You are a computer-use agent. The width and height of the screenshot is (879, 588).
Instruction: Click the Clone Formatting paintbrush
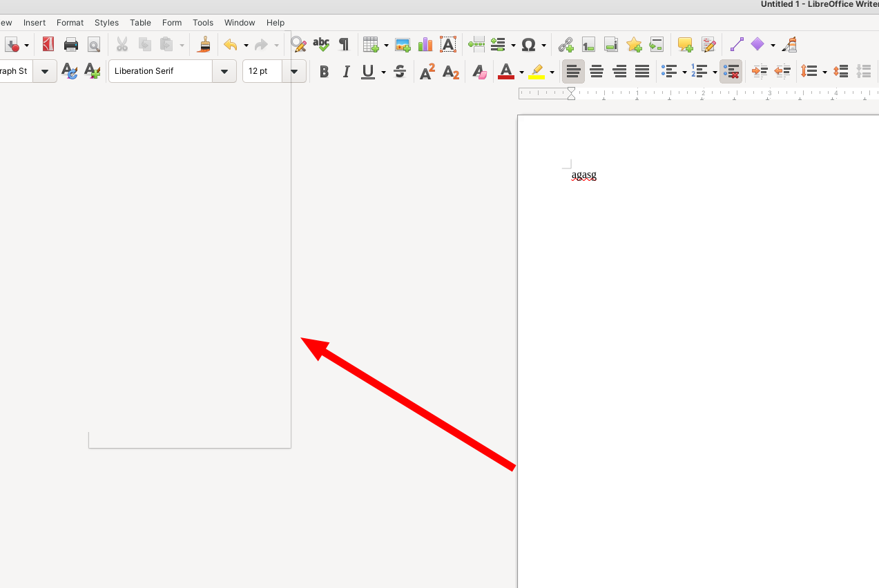pos(204,45)
